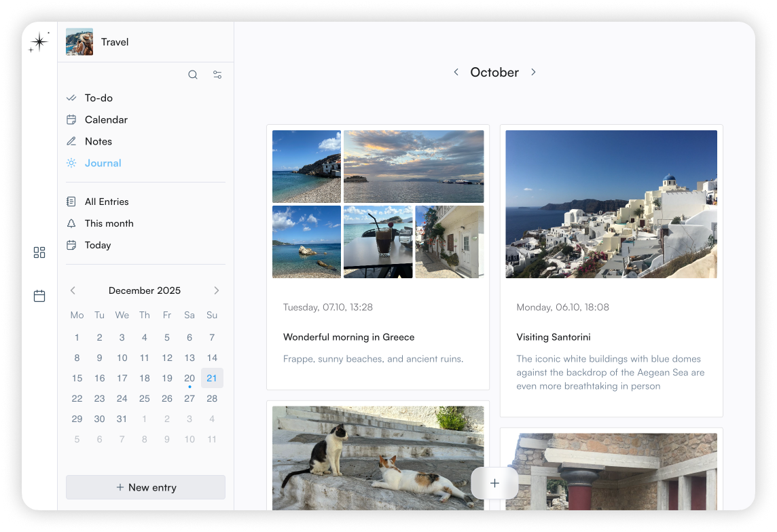The height and width of the screenshot is (532, 777).
Task: Go to previous month in journal header
Action: pyautogui.click(x=456, y=72)
